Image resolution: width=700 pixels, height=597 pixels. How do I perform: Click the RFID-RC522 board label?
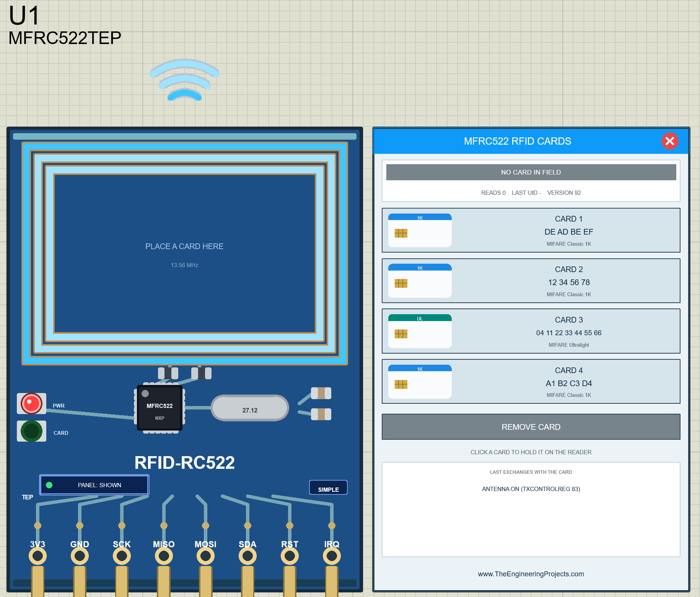184,463
